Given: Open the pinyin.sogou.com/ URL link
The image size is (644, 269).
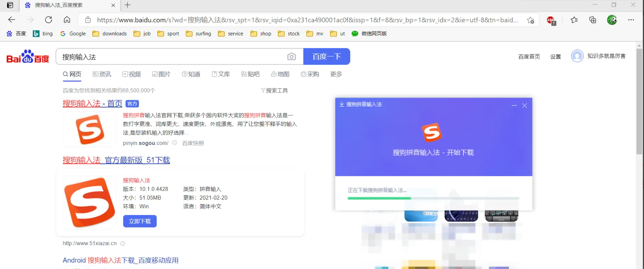Looking at the screenshot, I should 146,143.
